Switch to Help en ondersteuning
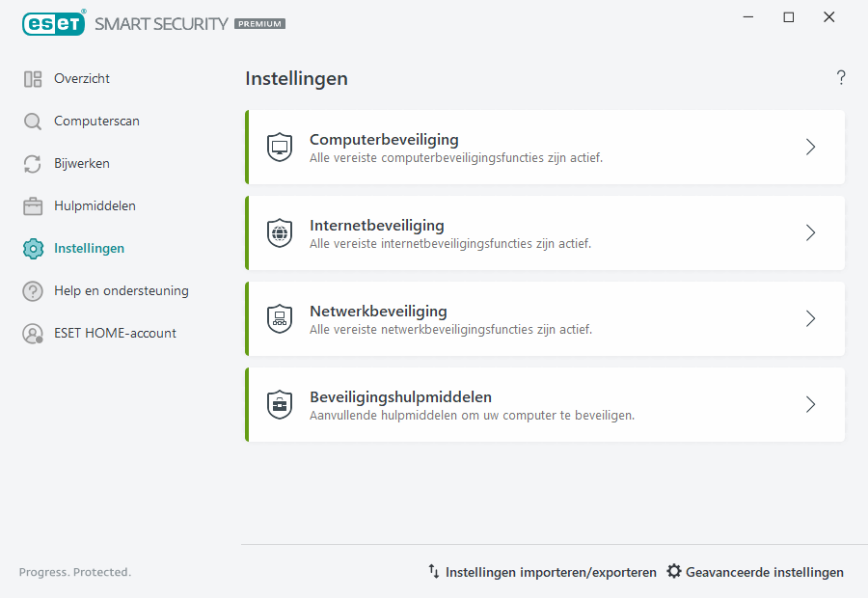 [121, 290]
